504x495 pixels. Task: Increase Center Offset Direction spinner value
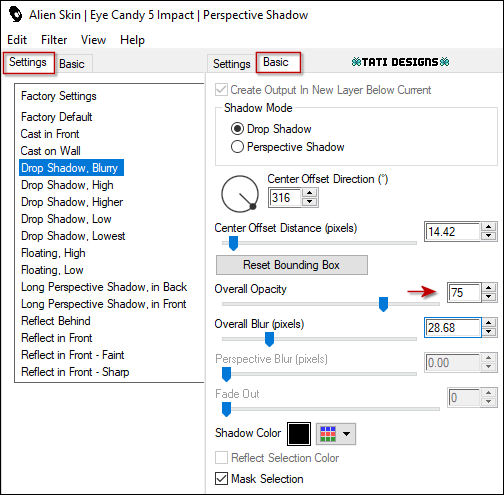[x=310, y=193]
